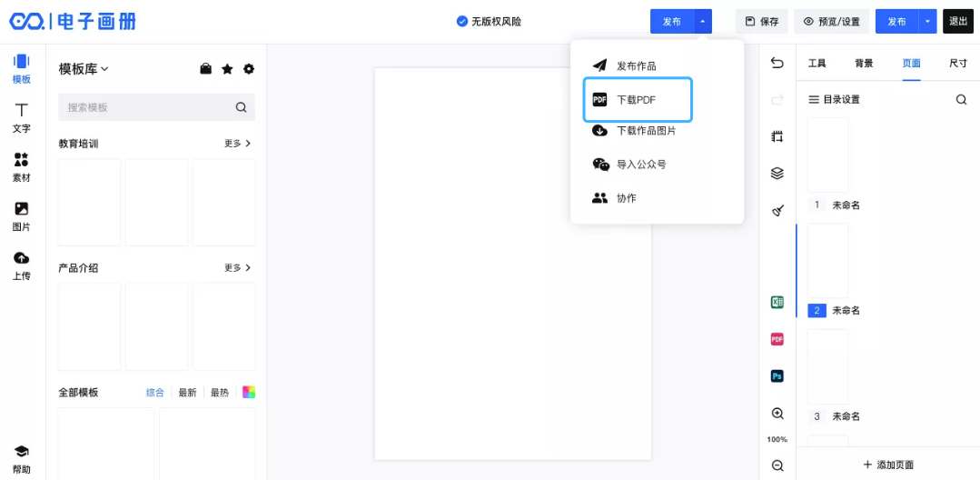Switch to the 背景 tab
Screen dimensions: 980x480
pos(864,63)
